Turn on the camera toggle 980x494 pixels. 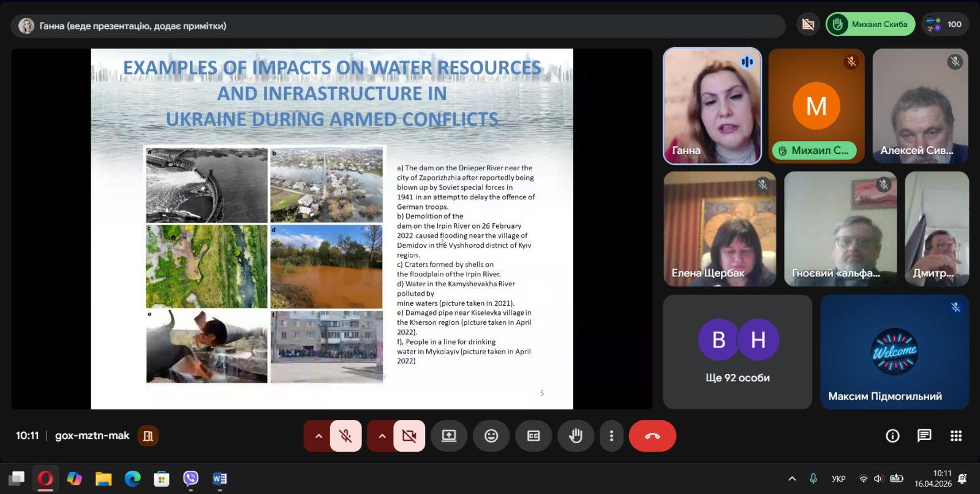[x=409, y=436]
